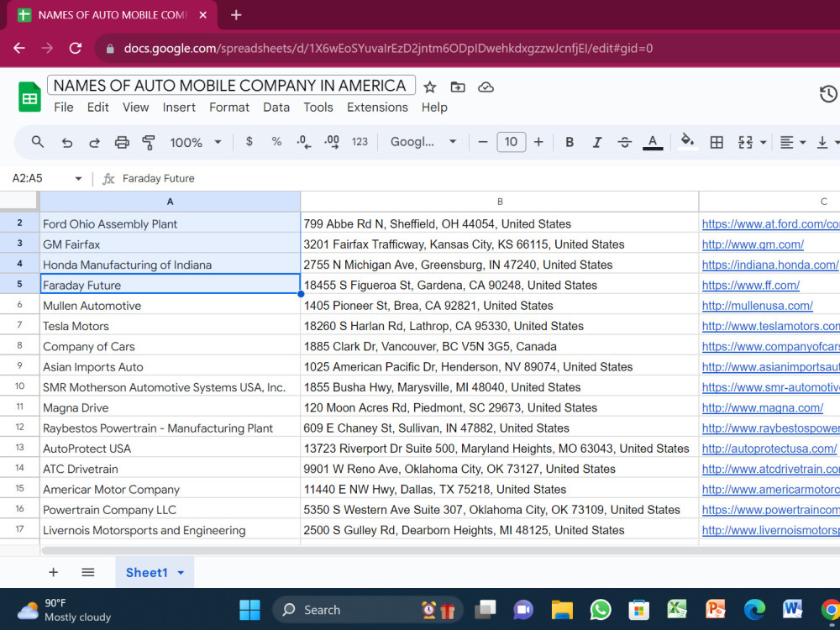Toggle strikethrough formatting
840x630 pixels.
coord(625,142)
